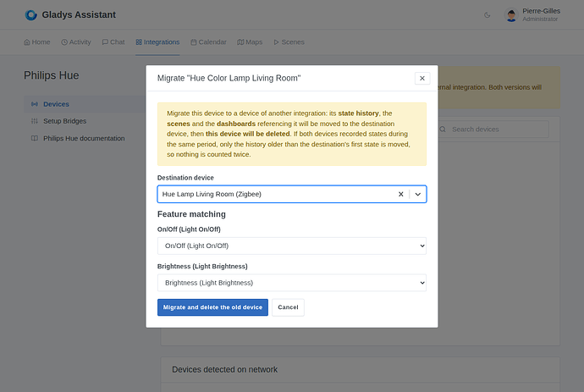Viewport: 584px width, 392px height.
Task: Cancel the device migration
Action: pyautogui.click(x=288, y=307)
